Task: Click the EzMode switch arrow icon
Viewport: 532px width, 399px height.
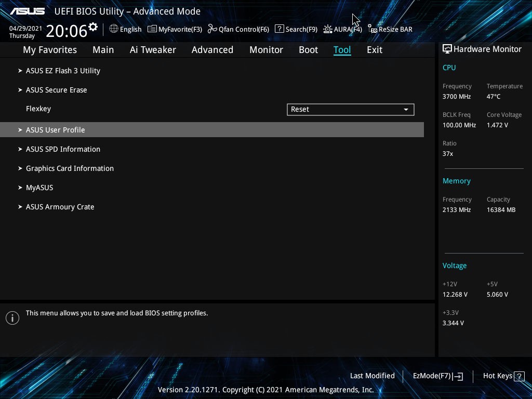Action: click(x=458, y=376)
